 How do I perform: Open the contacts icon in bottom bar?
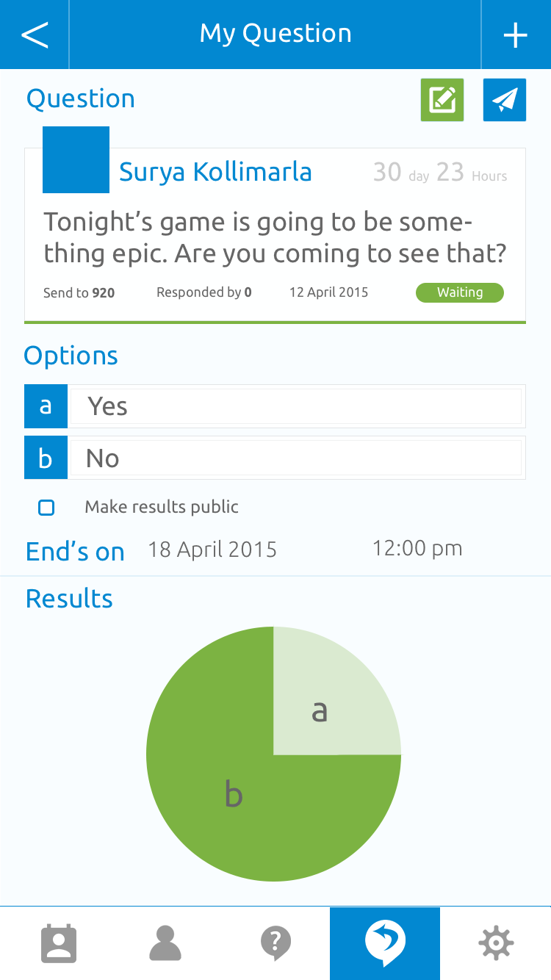pos(59,943)
